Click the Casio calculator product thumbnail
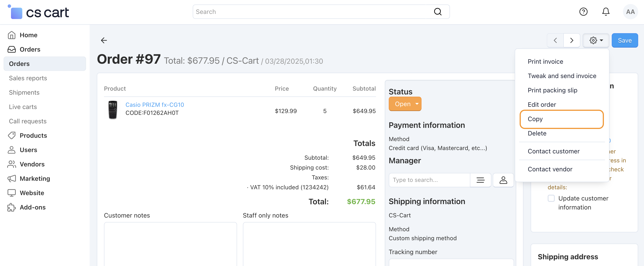The height and width of the screenshot is (266, 644). click(x=112, y=110)
